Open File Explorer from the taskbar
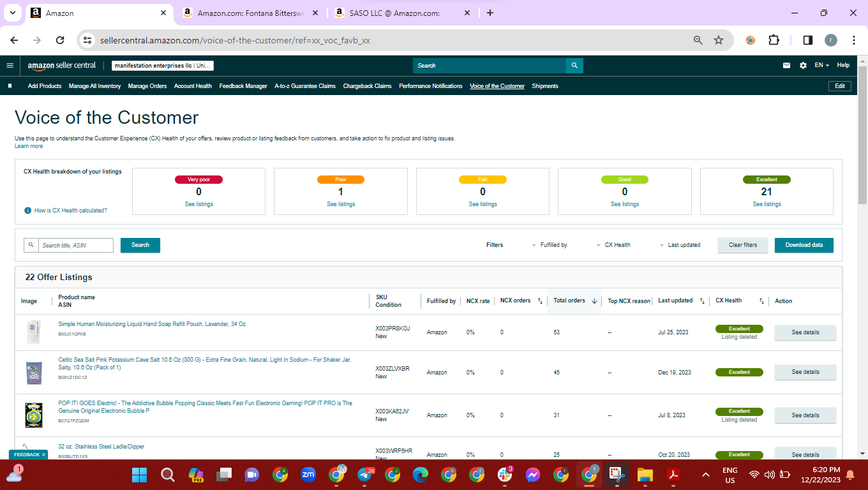This screenshot has width=868, height=490. point(645,475)
